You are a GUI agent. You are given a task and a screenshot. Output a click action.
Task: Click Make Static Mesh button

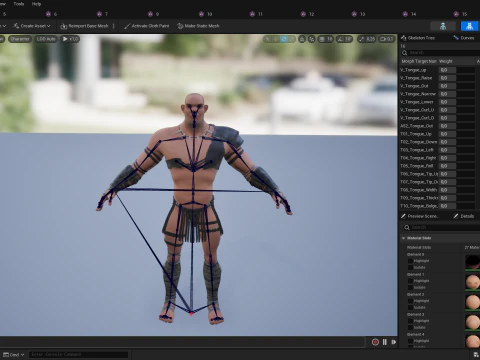click(x=198, y=26)
